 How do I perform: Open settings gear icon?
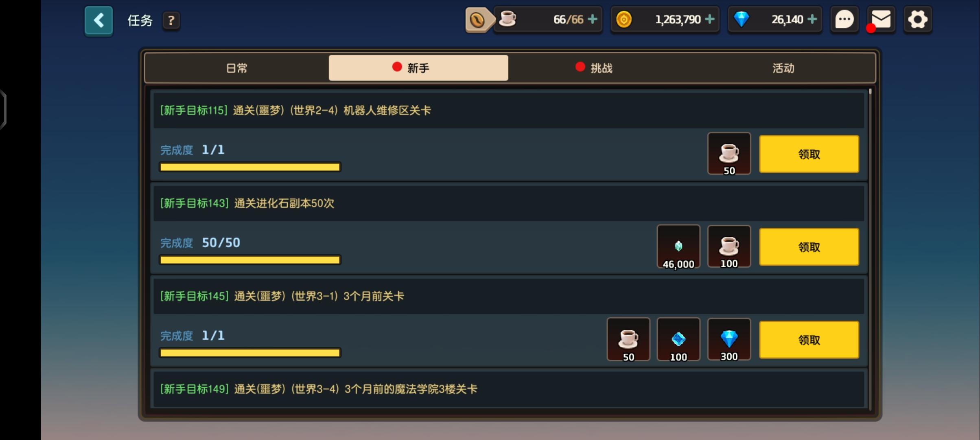tap(918, 19)
